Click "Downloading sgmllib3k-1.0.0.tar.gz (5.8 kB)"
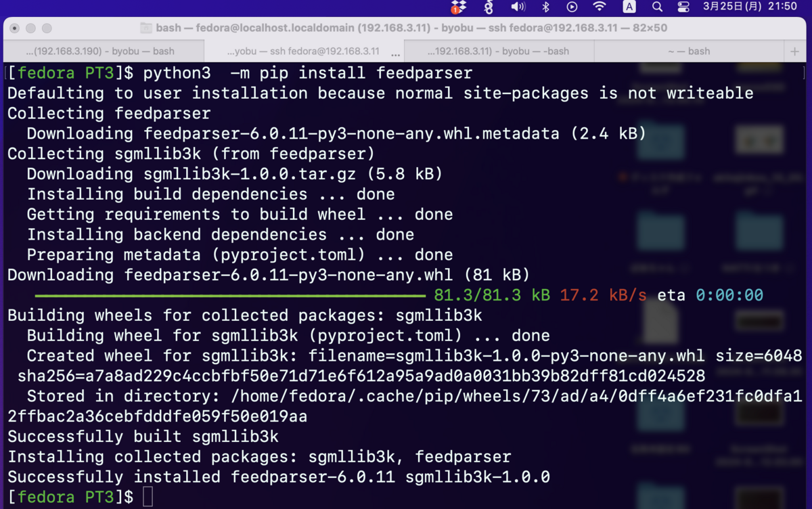 (x=235, y=174)
